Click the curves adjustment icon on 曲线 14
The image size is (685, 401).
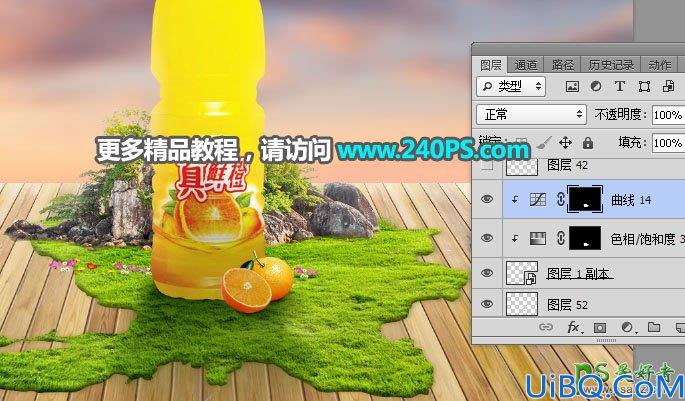point(537,200)
